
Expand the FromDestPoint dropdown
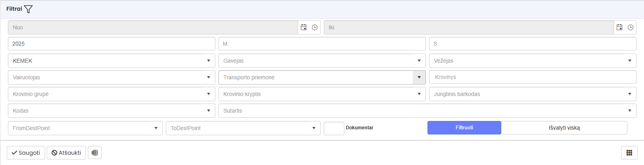[156, 128]
